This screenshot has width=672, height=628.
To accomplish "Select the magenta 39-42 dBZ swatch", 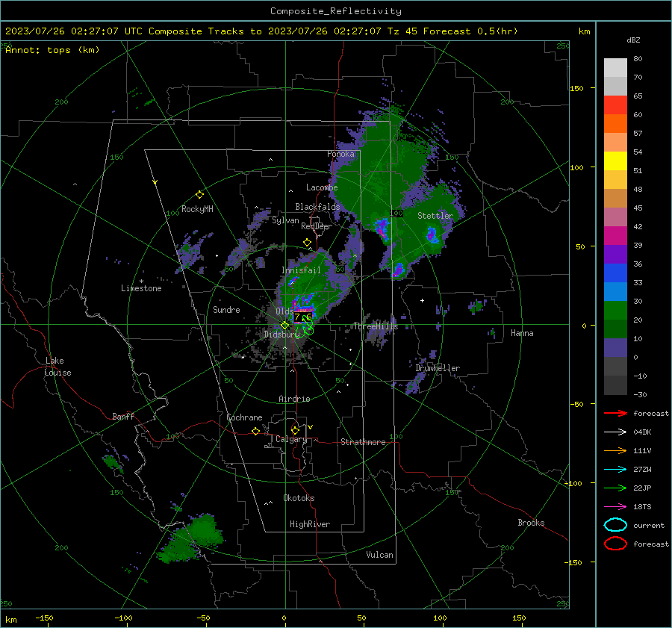I will [615, 236].
